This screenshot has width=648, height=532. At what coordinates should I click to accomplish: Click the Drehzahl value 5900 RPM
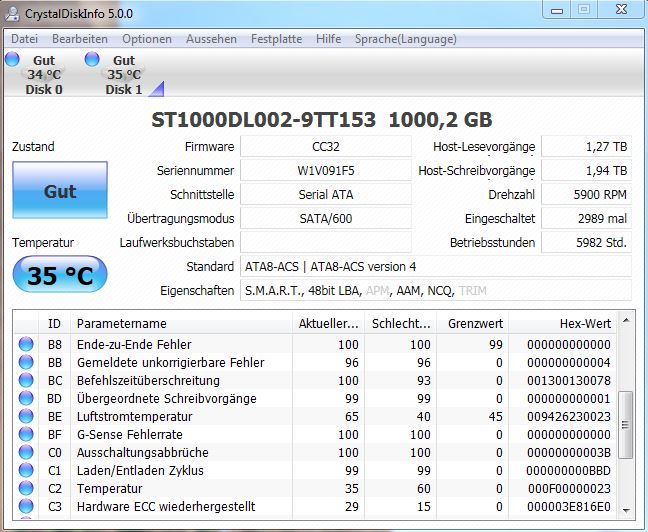pyautogui.click(x=586, y=194)
